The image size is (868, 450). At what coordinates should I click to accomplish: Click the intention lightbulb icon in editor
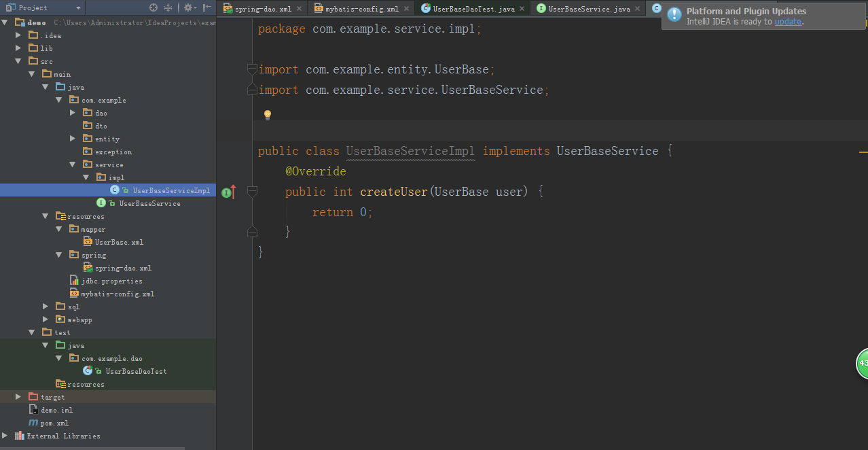(x=268, y=115)
